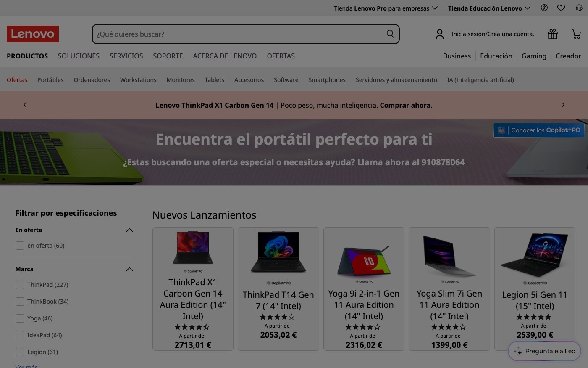Click the 'Pregúntale a Leo' chat button
Viewport: 588px width, 368px height.
[x=545, y=351]
